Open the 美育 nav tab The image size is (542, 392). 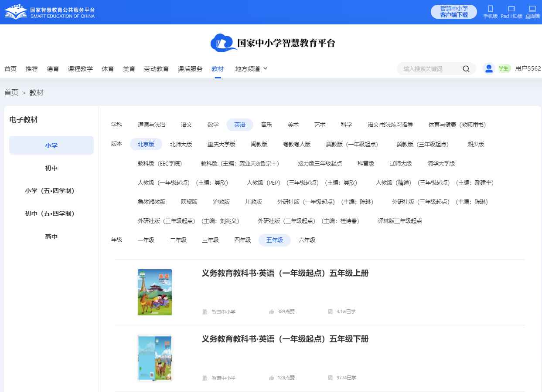pos(129,69)
